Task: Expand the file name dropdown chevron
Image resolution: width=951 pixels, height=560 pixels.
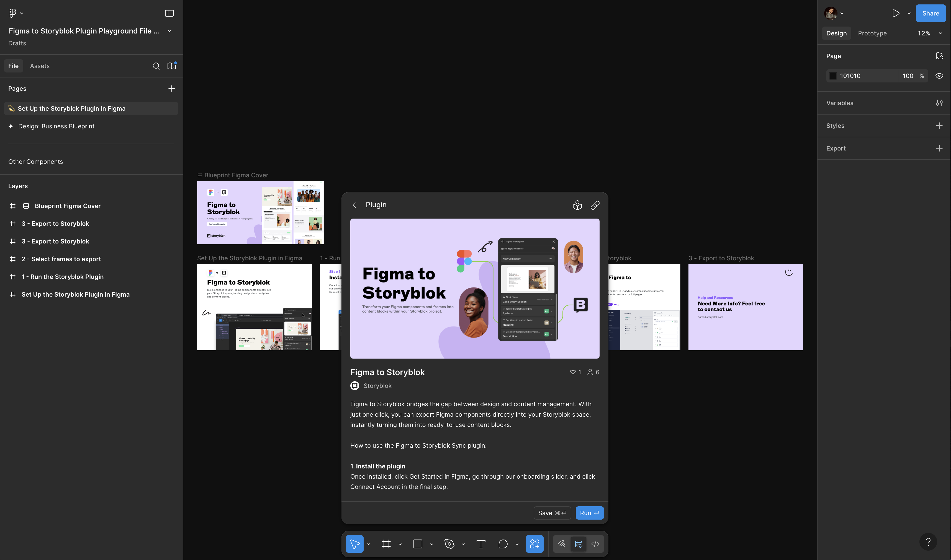Action: [x=169, y=31]
